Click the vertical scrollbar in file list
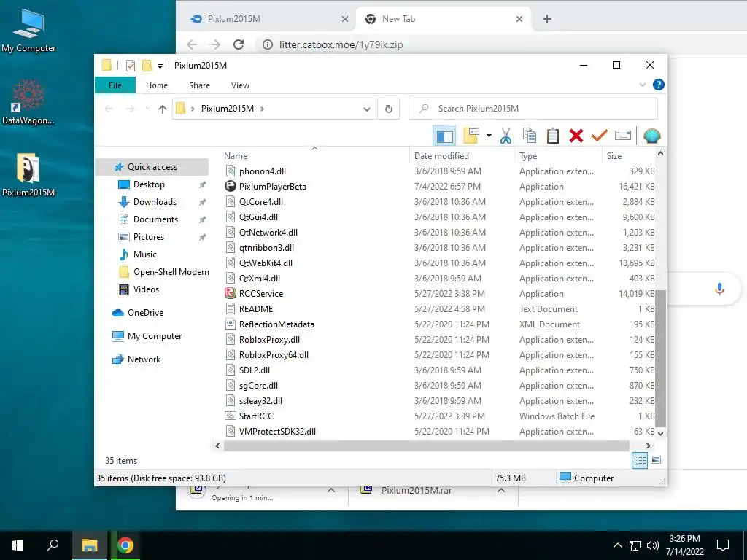Screen dimensions: 747x560 pyautogui.click(x=660, y=357)
